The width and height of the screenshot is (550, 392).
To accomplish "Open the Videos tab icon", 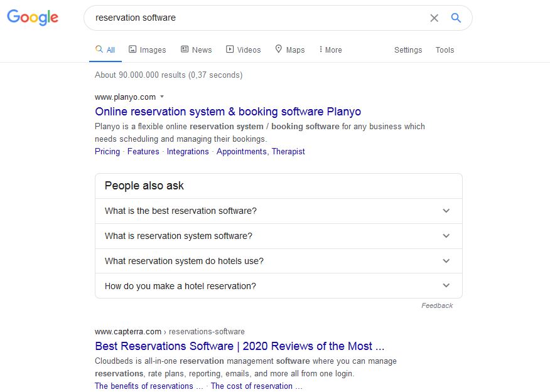I will point(230,49).
